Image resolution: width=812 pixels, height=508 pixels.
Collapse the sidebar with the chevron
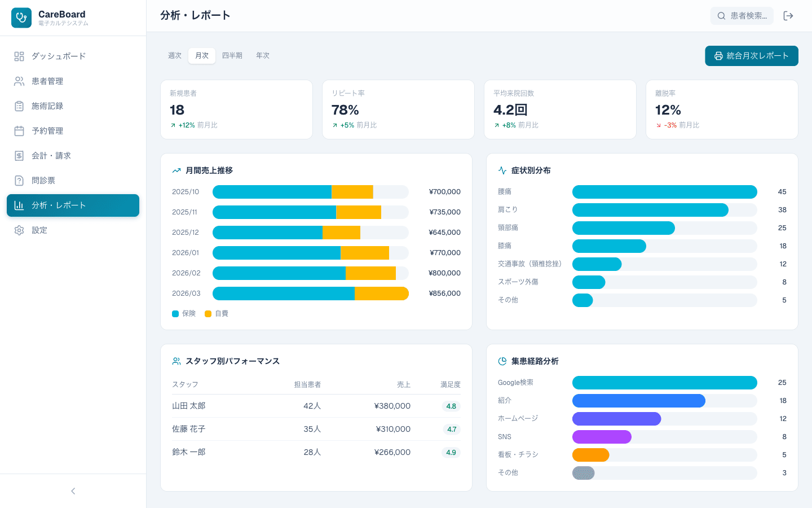coord(73,491)
